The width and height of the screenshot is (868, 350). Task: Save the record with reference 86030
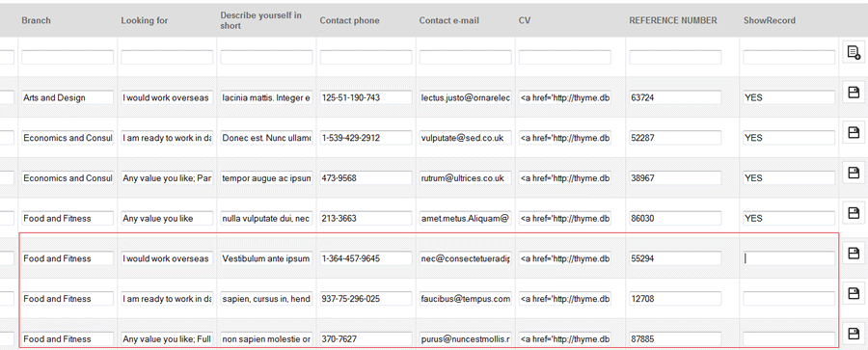854,213
